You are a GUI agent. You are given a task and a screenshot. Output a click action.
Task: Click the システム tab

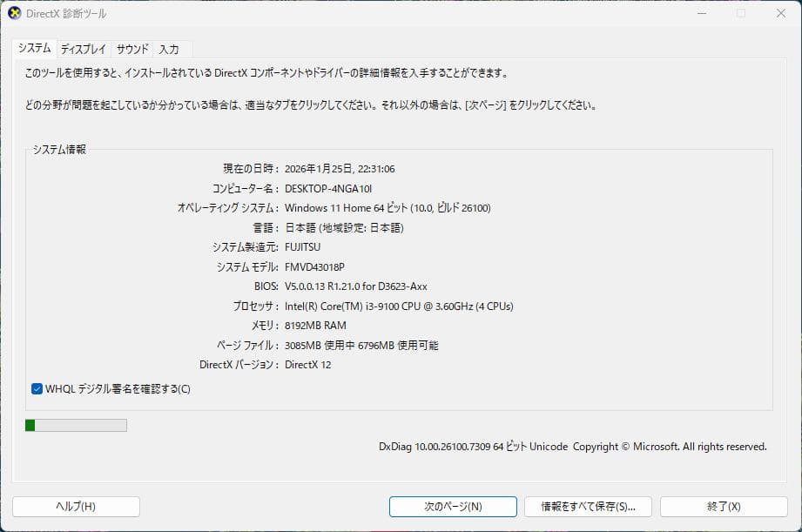pos(37,50)
